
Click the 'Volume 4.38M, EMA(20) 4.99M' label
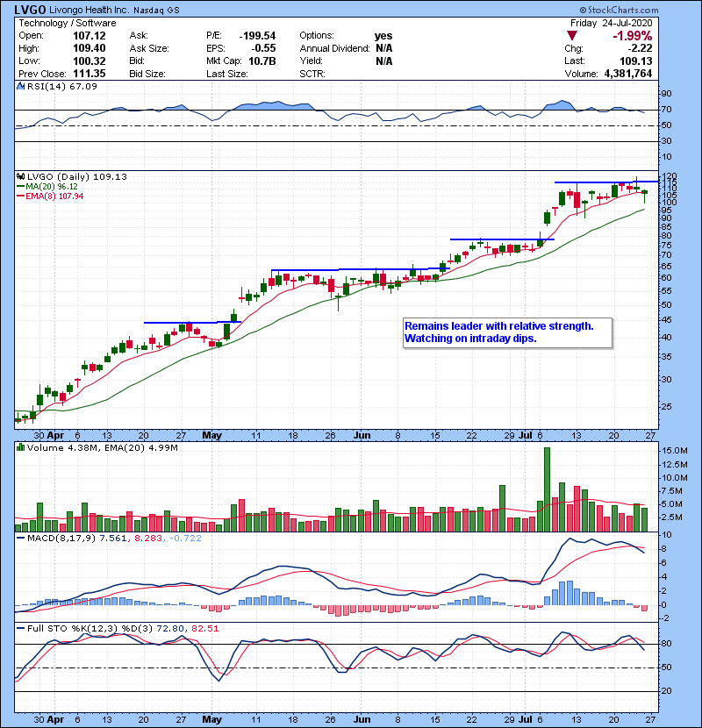pos(102,448)
